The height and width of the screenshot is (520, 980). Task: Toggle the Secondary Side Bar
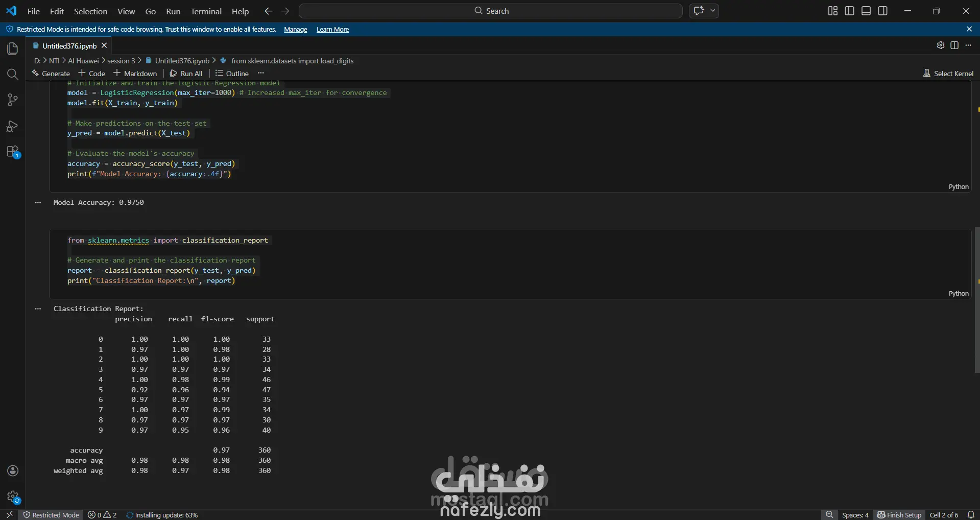[x=882, y=11]
